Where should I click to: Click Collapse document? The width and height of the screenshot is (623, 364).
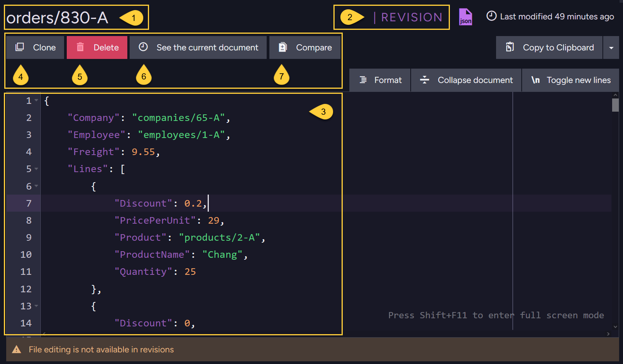tap(466, 80)
